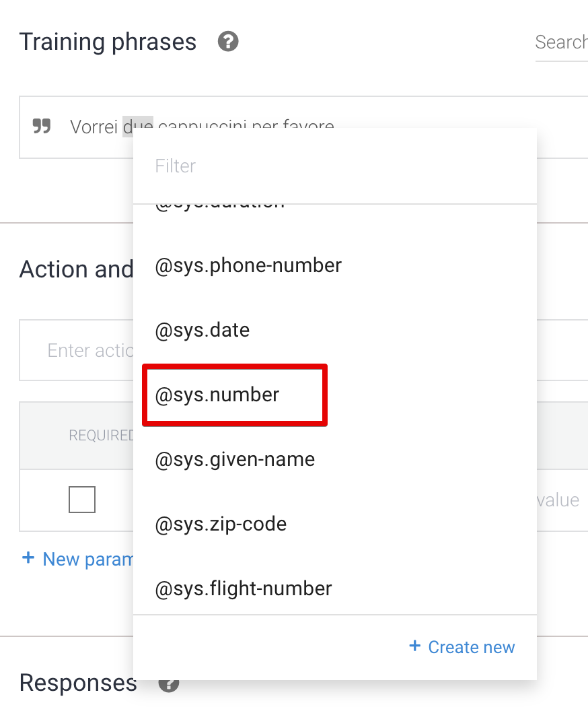Image resolution: width=588 pixels, height=707 pixels.
Task: Select the @sys.flight-number entity
Action: 244,589
